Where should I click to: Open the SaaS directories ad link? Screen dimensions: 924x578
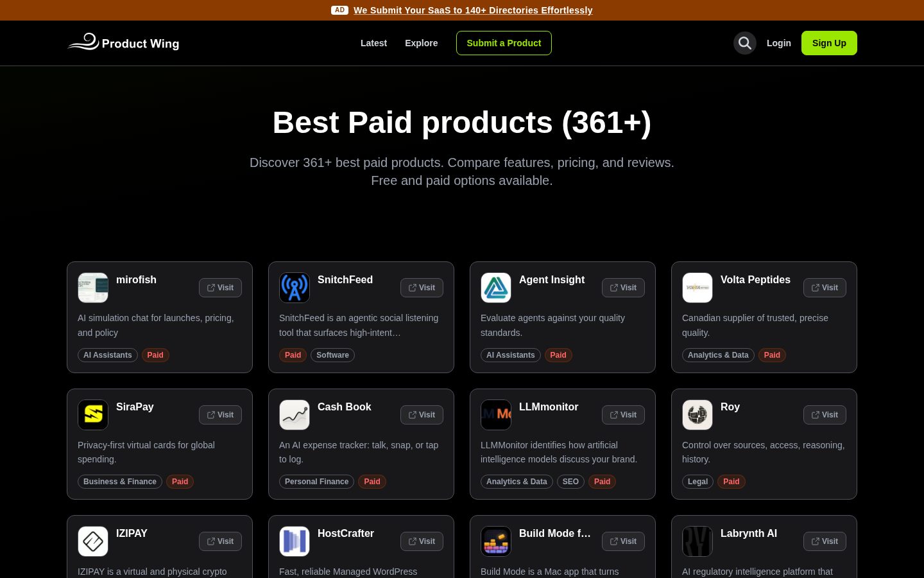[x=473, y=10]
